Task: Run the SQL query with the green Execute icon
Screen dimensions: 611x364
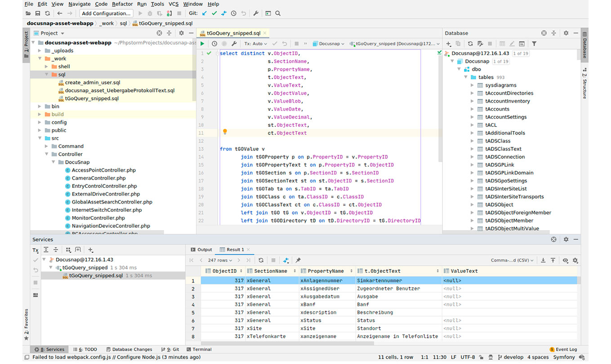Action: [x=202, y=44]
